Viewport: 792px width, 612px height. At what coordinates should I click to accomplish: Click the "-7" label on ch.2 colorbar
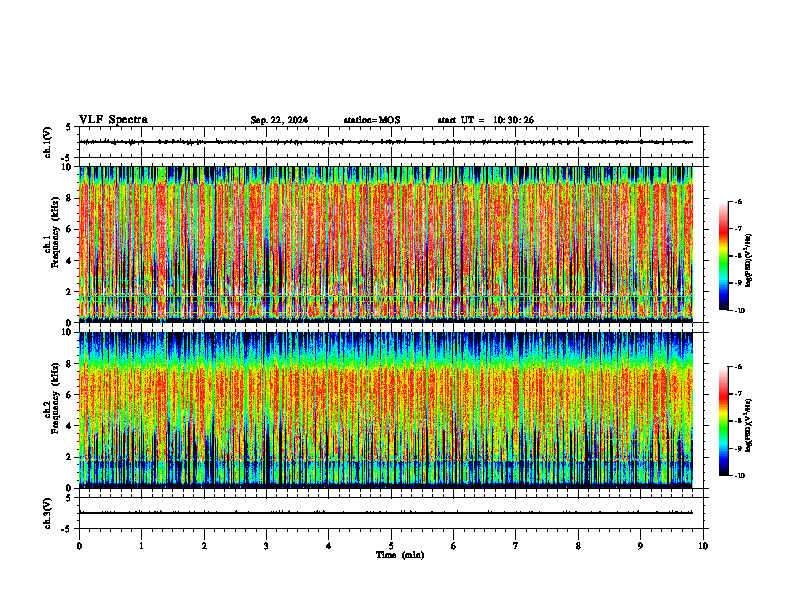[x=738, y=394]
